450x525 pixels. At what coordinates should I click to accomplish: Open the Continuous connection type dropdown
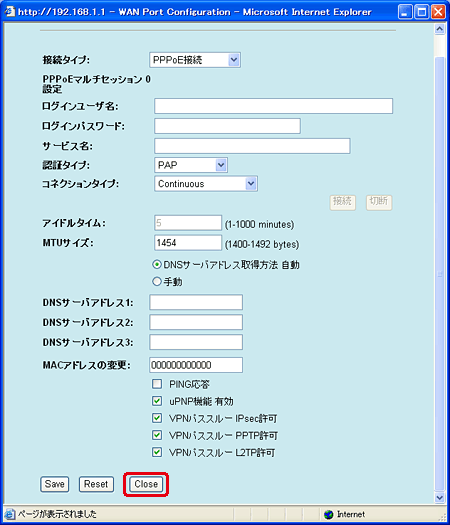pyautogui.click(x=206, y=184)
